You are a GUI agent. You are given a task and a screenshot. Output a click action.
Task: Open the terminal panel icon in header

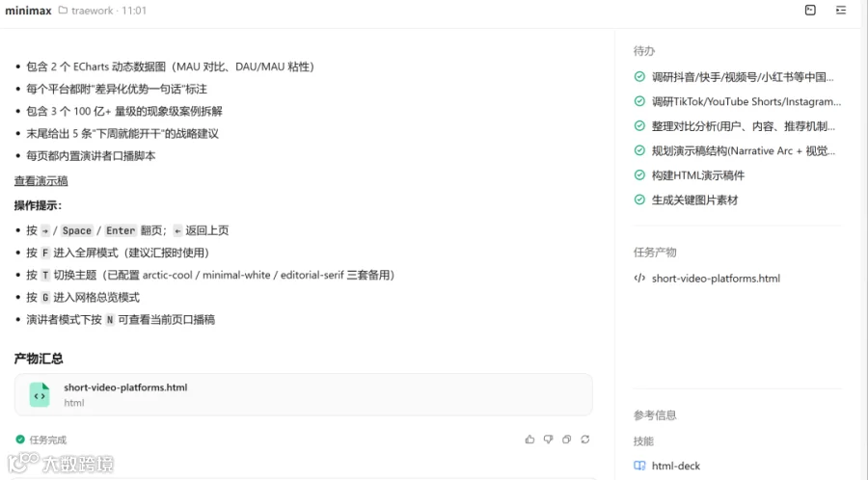810,10
